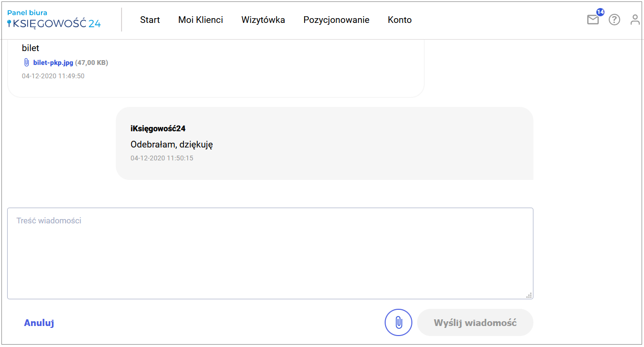This screenshot has height=347, width=644.
Task: Click the paperclip icon beside bilet-pkp.jpg
Action: [x=27, y=63]
